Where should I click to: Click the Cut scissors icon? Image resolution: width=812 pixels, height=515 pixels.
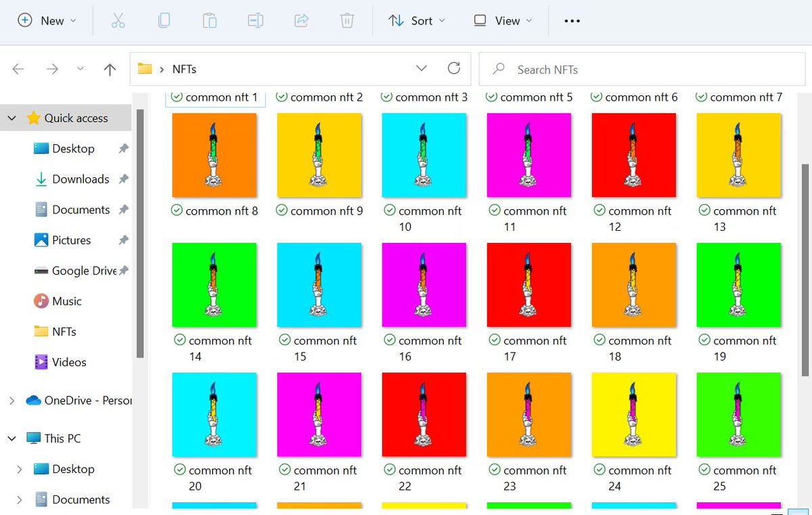click(118, 21)
